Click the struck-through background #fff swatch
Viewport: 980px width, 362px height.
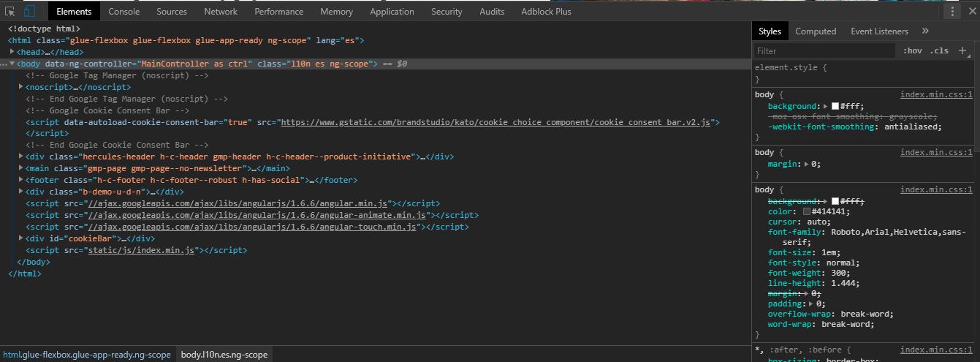[x=835, y=201]
